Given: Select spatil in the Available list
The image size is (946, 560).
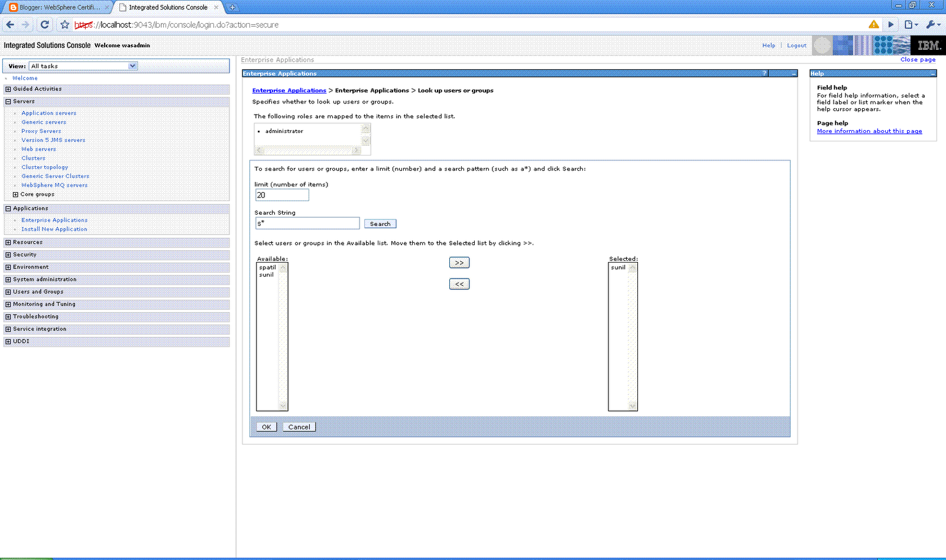Looking at the screenshot, I should point(268,268).
